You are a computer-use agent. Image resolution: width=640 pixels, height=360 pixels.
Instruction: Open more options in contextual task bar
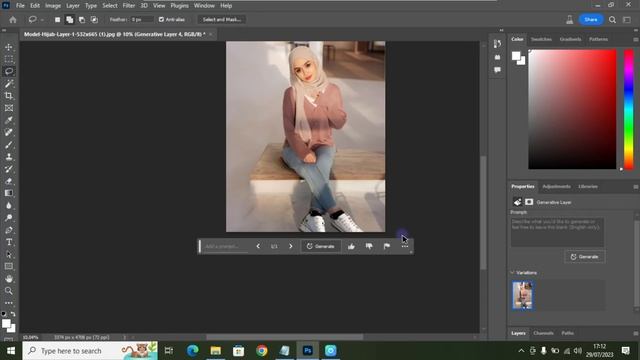(x=404, y=246)
